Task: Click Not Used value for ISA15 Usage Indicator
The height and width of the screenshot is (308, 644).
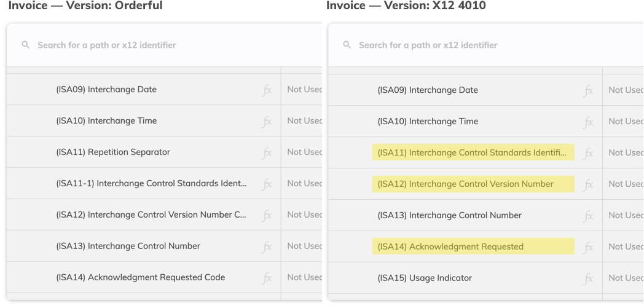Action: tap(626, 278)
